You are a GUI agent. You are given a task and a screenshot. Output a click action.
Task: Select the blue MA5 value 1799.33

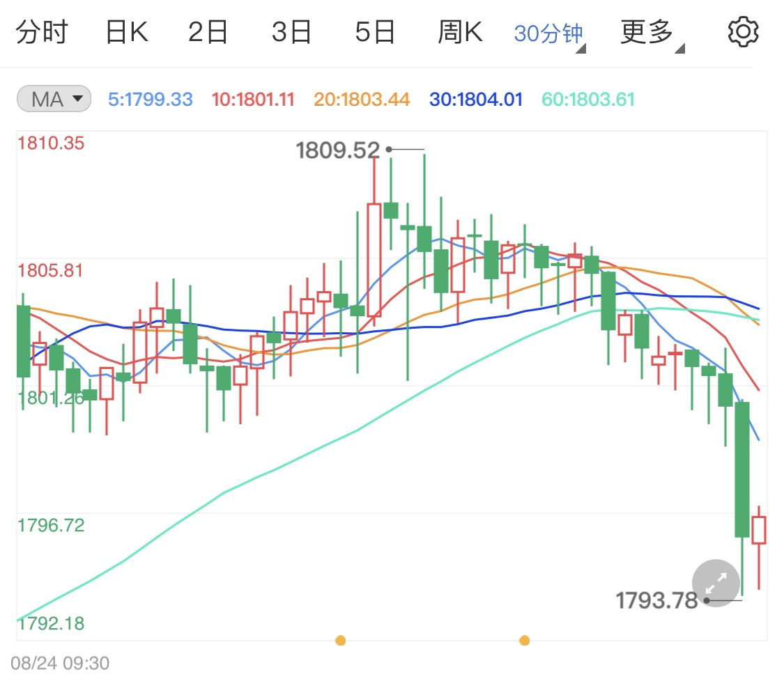point(149,99)
